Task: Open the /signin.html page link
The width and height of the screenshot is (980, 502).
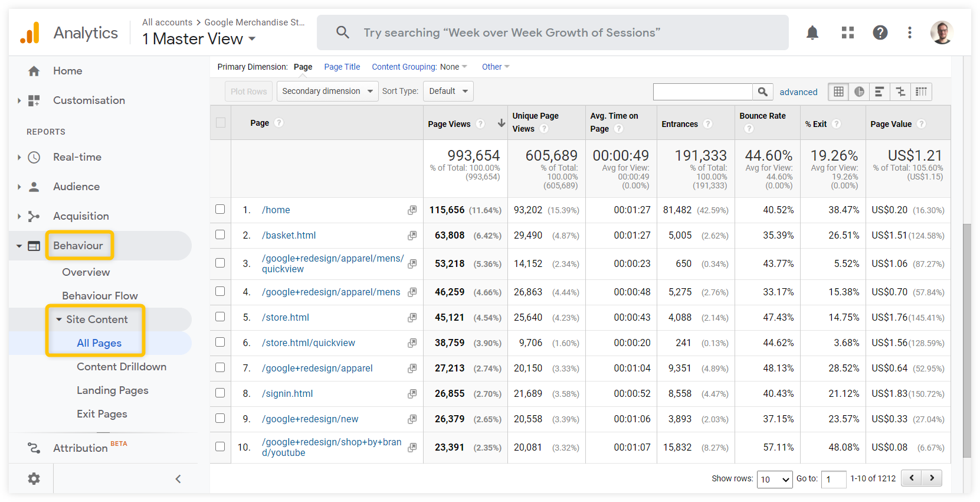Action: pos(287,393)
